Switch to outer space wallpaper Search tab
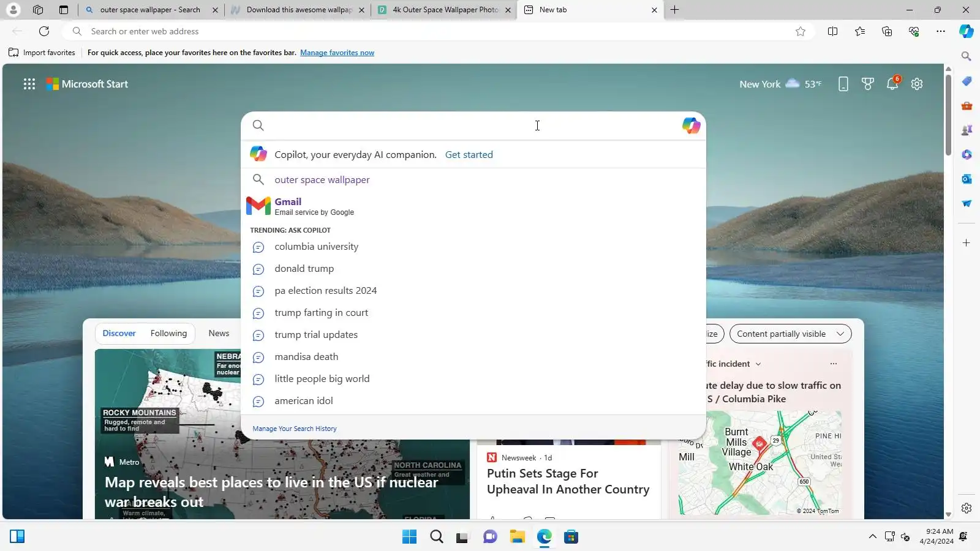Viewport: 980px width, 551px height. (151, 10)
